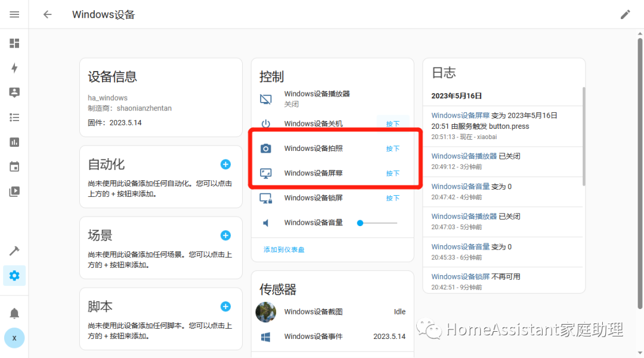644x358 pixels.
Task: Open the Overview dashboard sidebar icon
Action: (14, 43)
